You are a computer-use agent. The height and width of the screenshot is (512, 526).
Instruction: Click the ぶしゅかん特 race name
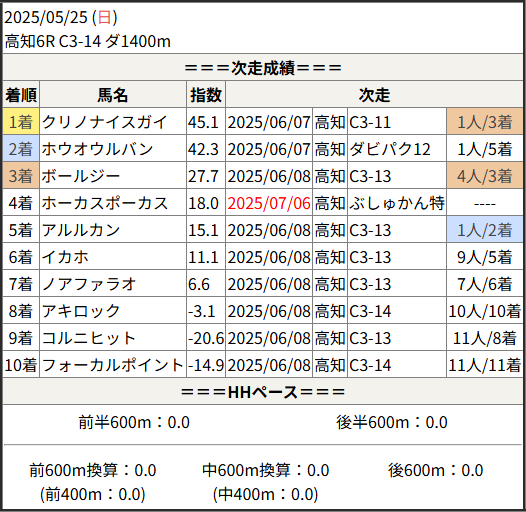pyautogui.click(x=397, y=203)
